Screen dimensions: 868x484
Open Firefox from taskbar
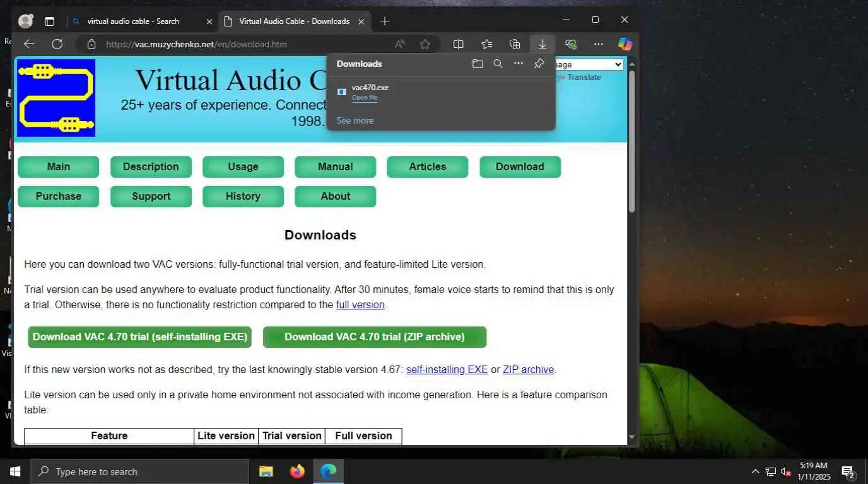(x=297, y=471)
